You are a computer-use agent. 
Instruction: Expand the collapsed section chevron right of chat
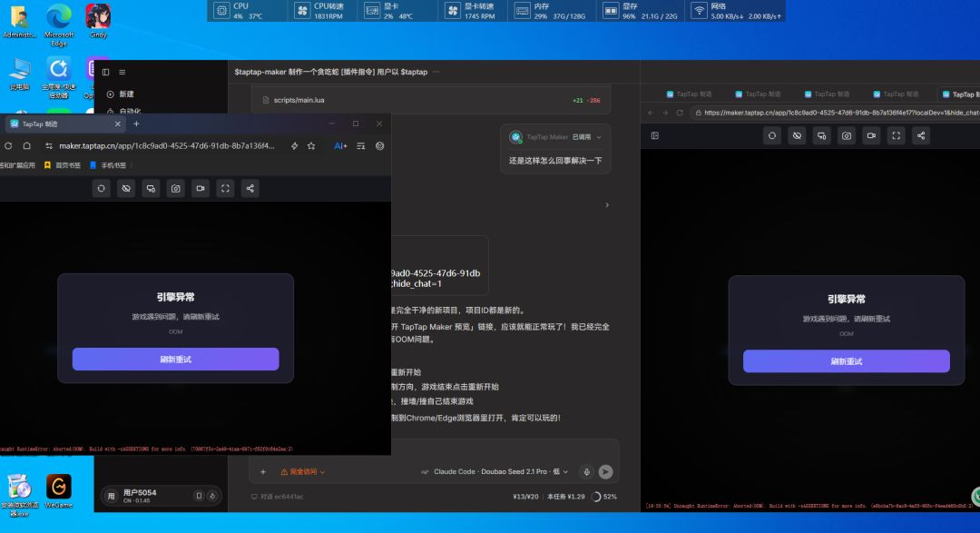(x=607, y=204)
